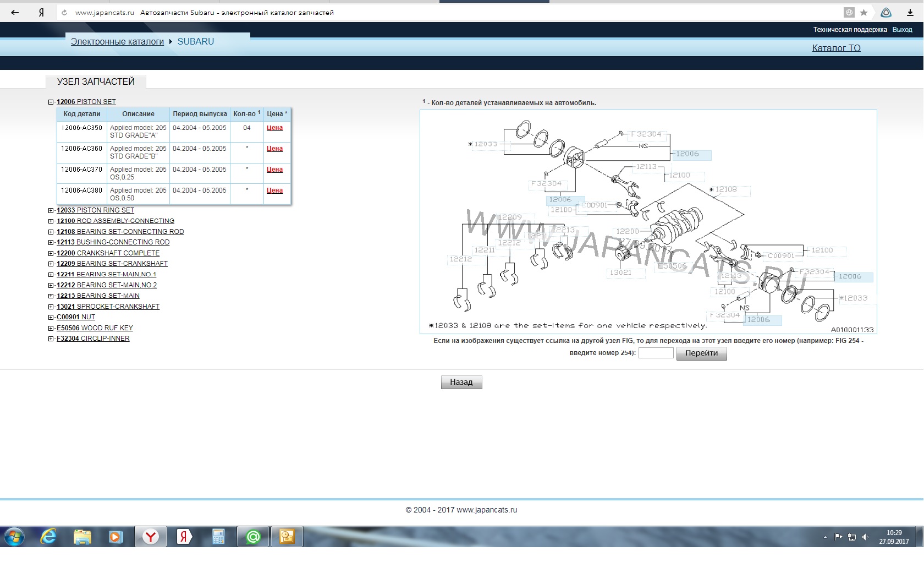Expand the 13021 SPROCKET-CRANKSHAFT node
The height and width of the screenshot is (578, 924).
[x=51, y=307]
